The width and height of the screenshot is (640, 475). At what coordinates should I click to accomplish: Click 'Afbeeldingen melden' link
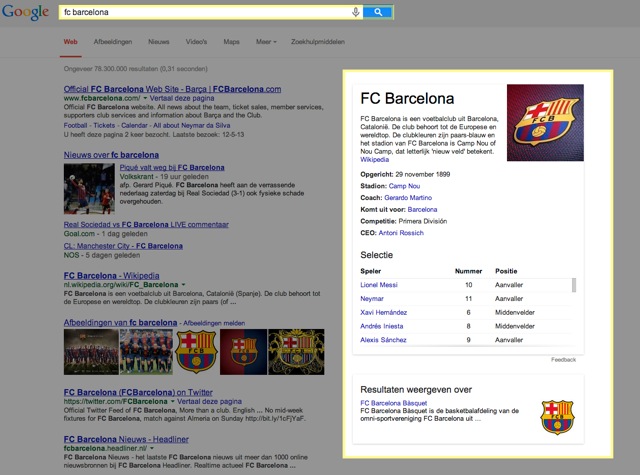214,323
